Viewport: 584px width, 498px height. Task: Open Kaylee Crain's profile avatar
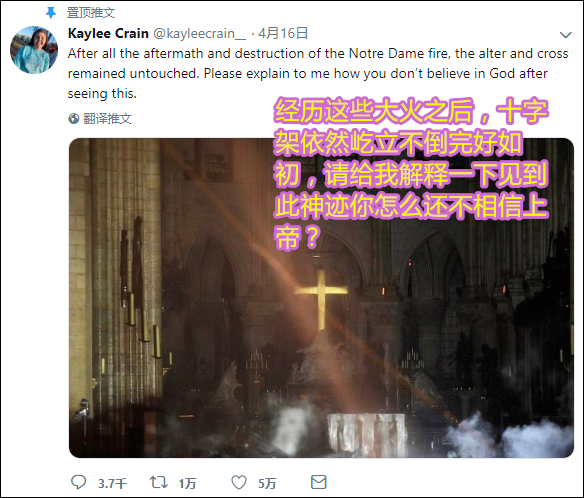34,50
